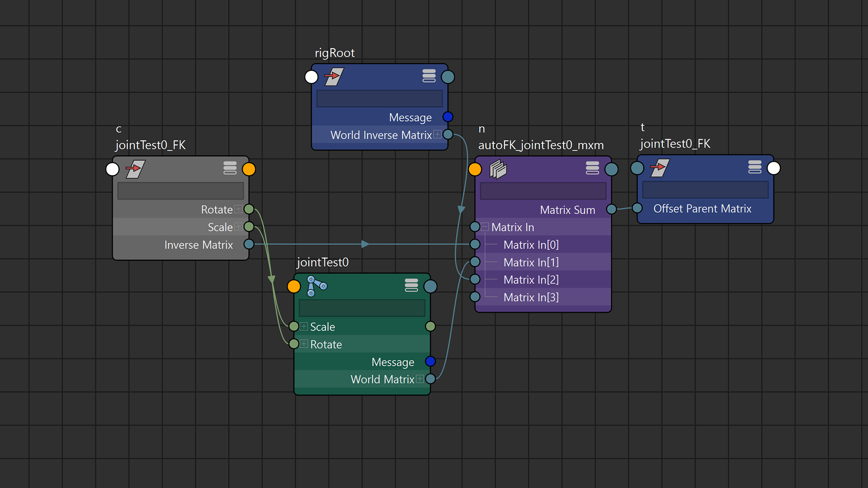
Task: Click the blue jointTest0_FK transform icon
Action: click(660, 168)
